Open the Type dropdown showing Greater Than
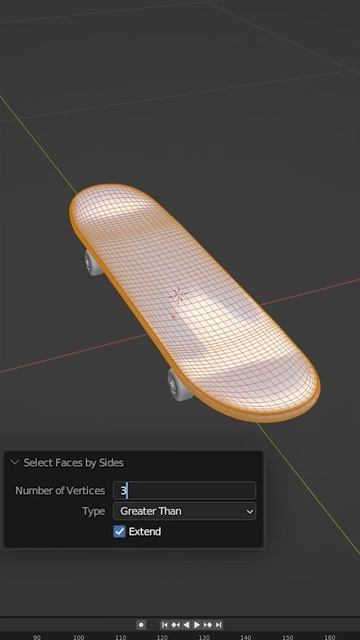 tap(184, 511)
